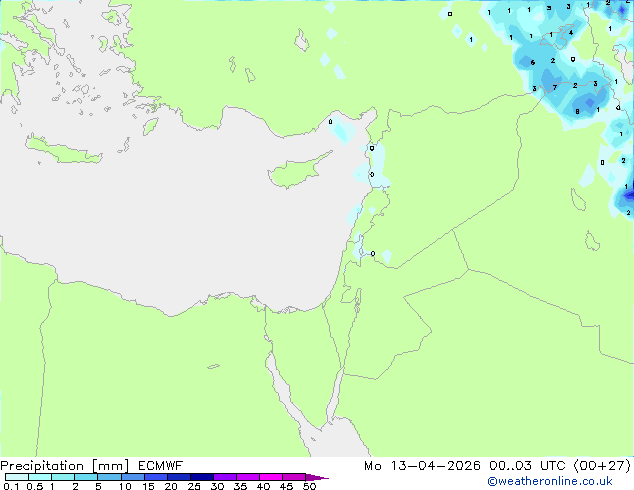Click the 20–25 mm legend color box
Viewport: 634px width, 490px height.
point(178,477)
